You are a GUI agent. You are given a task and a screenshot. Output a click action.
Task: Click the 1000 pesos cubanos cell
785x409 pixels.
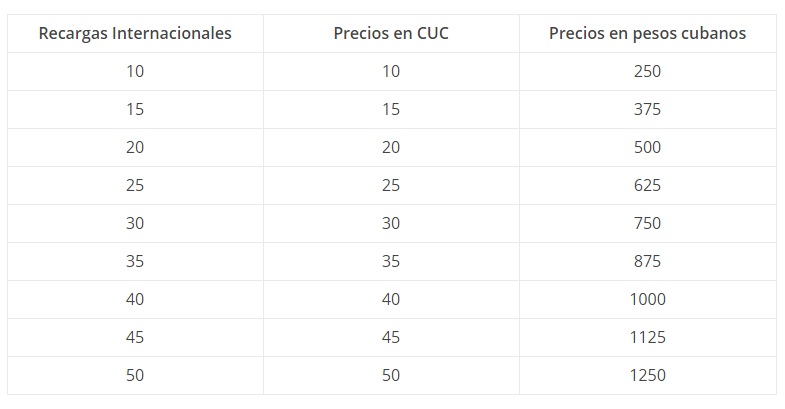point(647,299)
